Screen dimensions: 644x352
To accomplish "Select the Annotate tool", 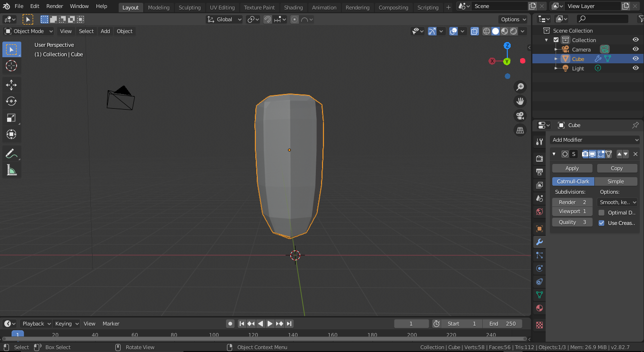I will [x=11, y=154].
